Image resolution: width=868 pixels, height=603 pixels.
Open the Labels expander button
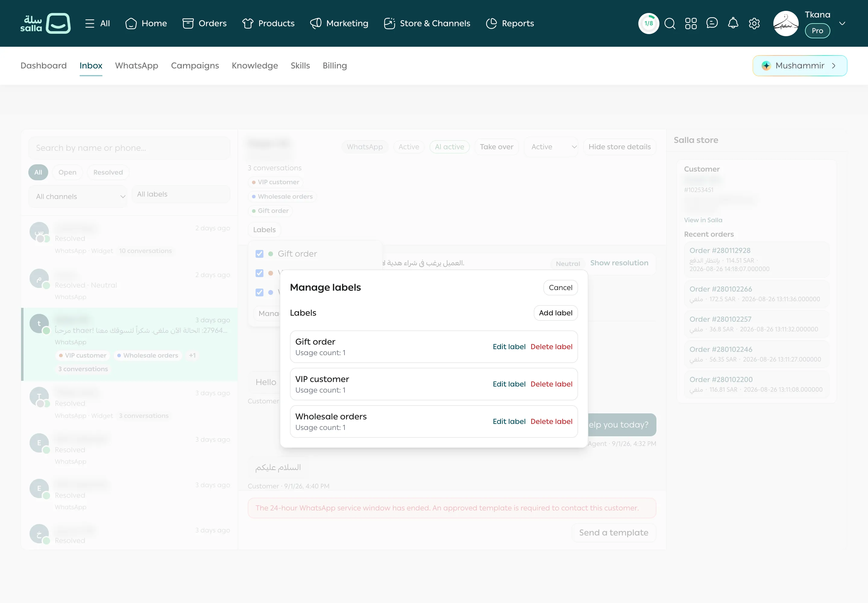tap(264, 230)
